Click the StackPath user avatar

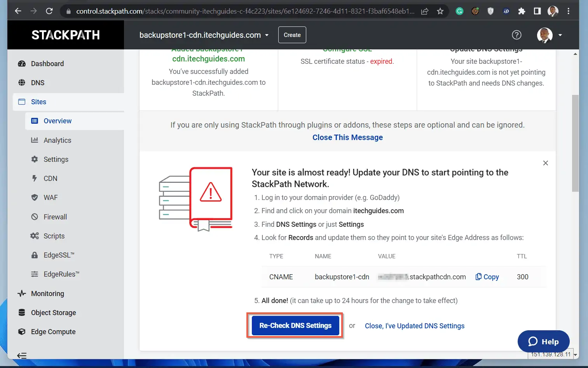click(545, 35)
